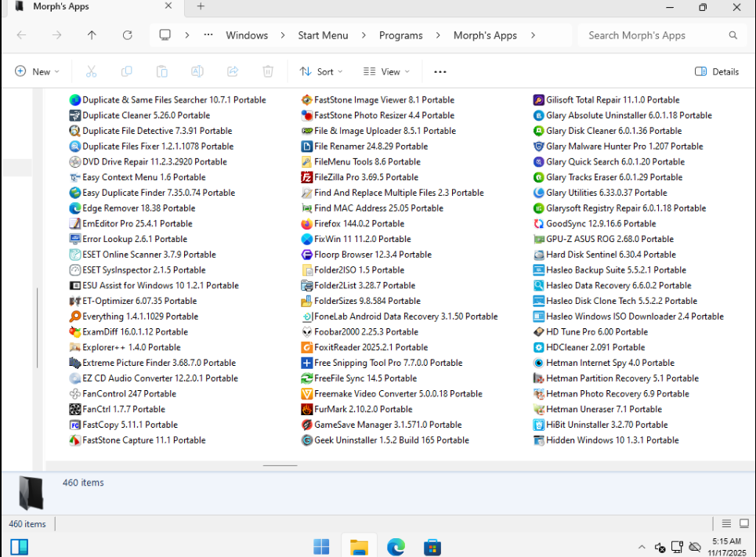The width and height of the screenshot is (756, 557).
Task: Expand the New item dropdown
Action: pyautogui.click(x=37, y=71)
